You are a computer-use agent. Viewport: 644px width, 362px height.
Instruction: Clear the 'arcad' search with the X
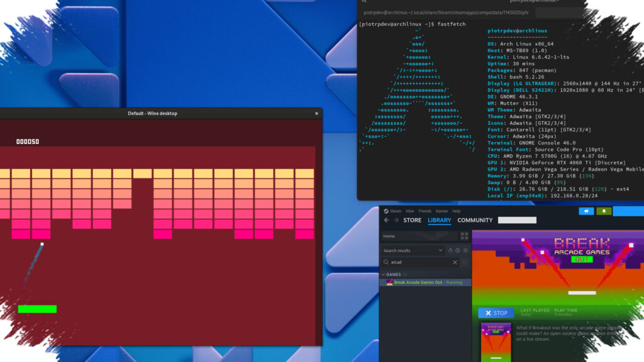coord(455,262)
